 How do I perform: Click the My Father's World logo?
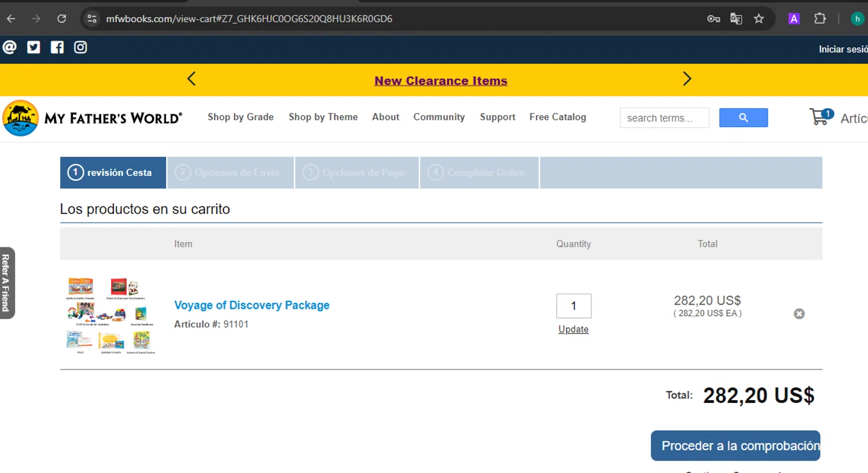click(x=93, y=118)
